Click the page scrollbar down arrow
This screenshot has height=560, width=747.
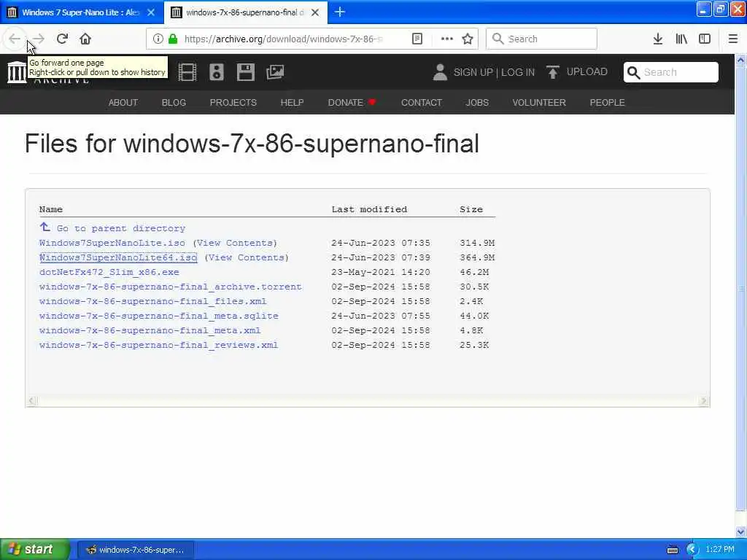point(741,532)
